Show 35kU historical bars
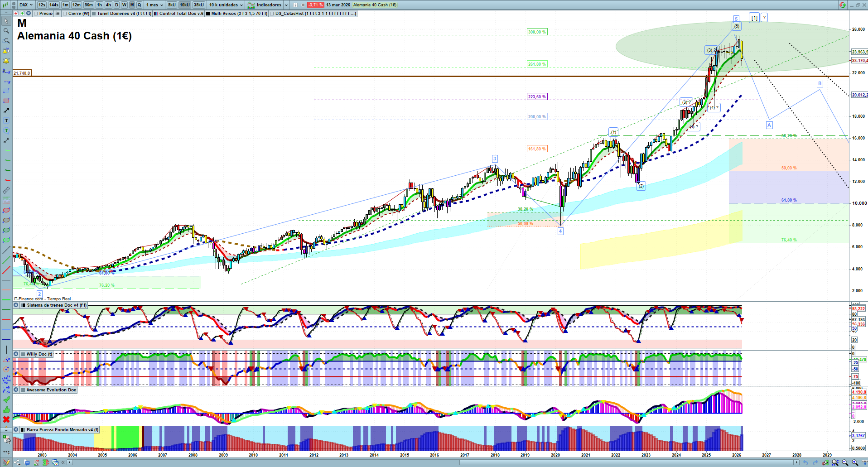Screen dimensions: 868x467 point(199,5)
